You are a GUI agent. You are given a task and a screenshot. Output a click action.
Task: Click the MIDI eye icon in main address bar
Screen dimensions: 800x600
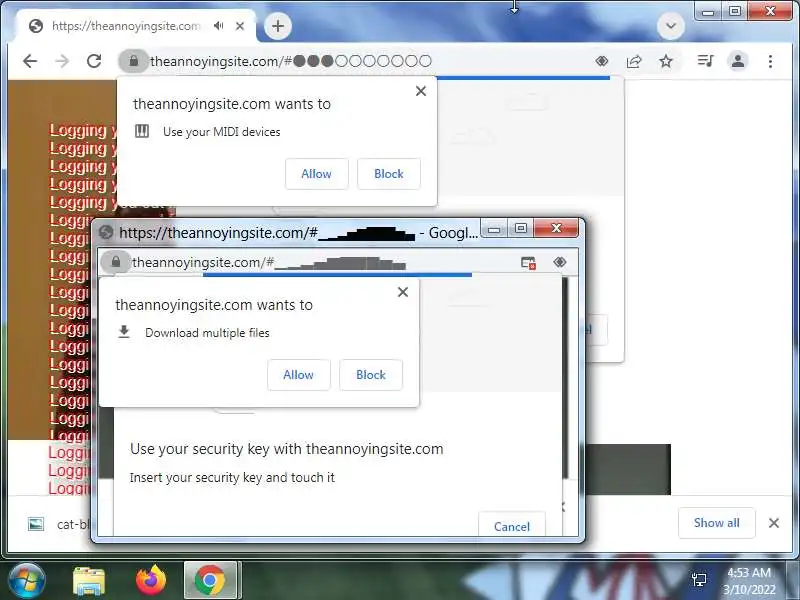tap(602, 61)
